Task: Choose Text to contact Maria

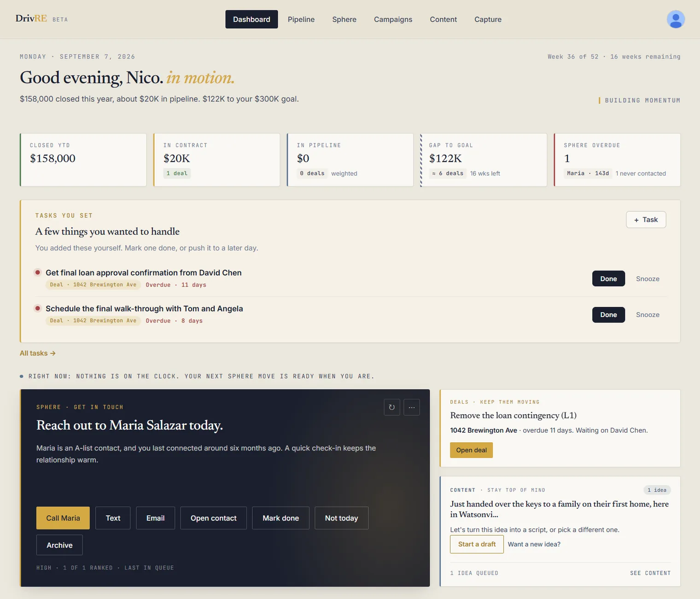Action: click(x=113, y=518)
